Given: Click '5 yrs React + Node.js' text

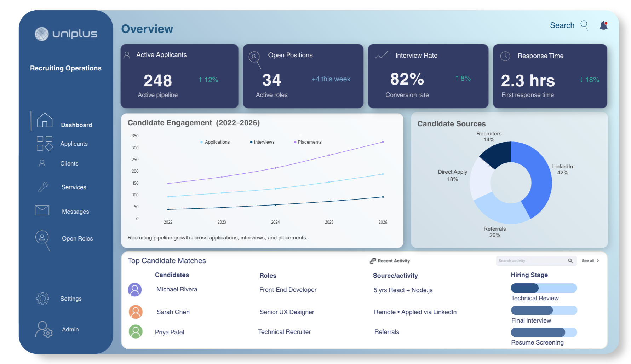Looking at the screenshot, I should pyautogui.click(x=403, y=290).
